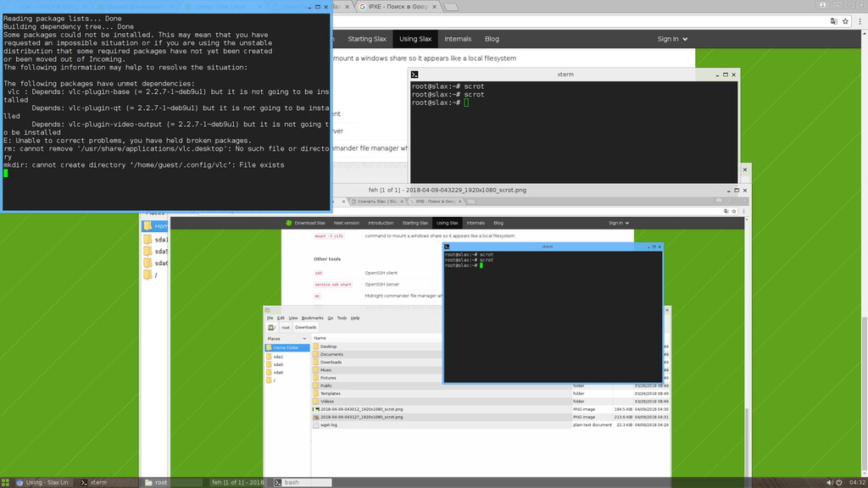Go to the Internals page
This screenshot has height=488, width=868.
pyautogui.click(x=458, y=39)
